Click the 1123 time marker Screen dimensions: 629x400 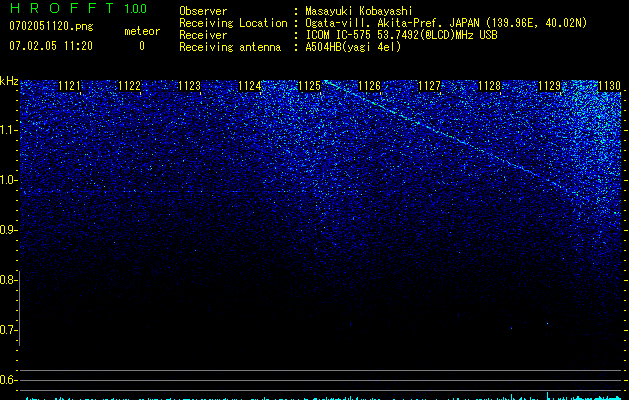point(189,86)
